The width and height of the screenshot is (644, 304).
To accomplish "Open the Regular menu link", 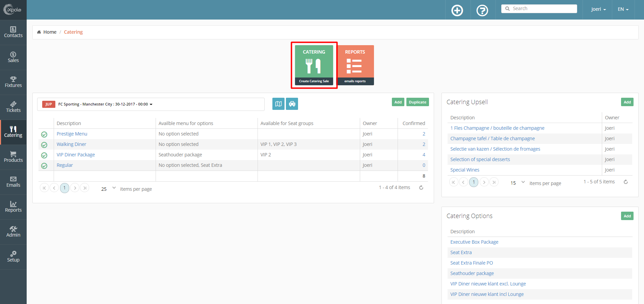I will [65, 165].
